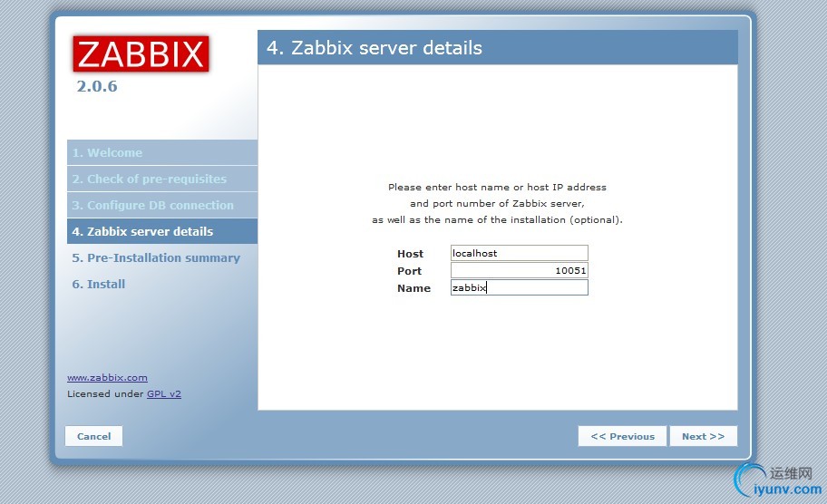Place cursor in the Name field
The width and height of the screenshot is (827, 504).
point(519,287)
